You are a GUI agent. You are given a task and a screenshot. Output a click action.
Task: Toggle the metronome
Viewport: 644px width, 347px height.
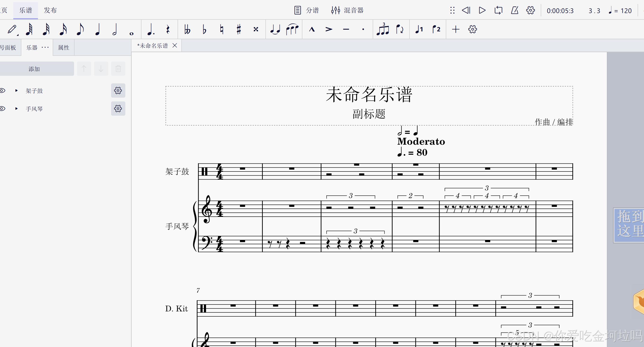pos(514,10)
